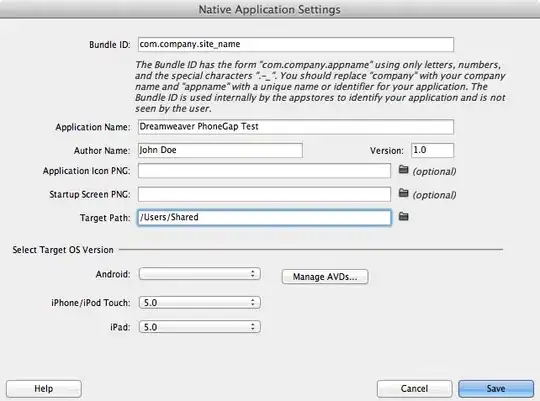Viewport: 540px width, 401px height.
Task: Click the "iPad:" label
Action: (120, 327)
